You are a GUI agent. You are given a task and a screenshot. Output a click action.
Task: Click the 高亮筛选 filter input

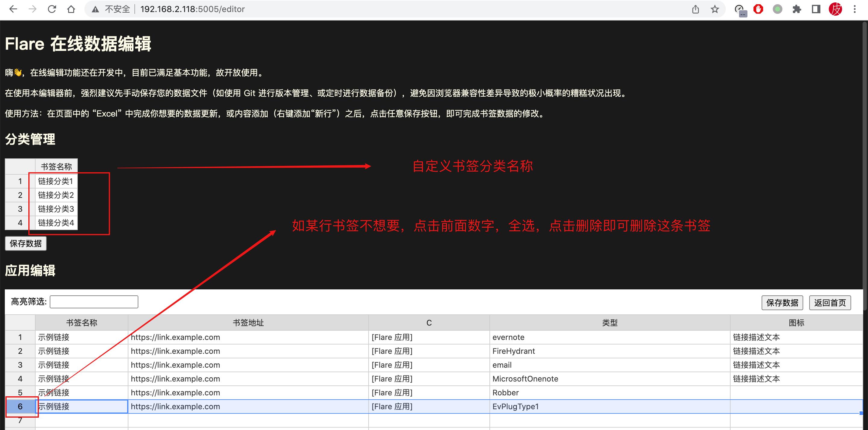[x=94, y=302]
